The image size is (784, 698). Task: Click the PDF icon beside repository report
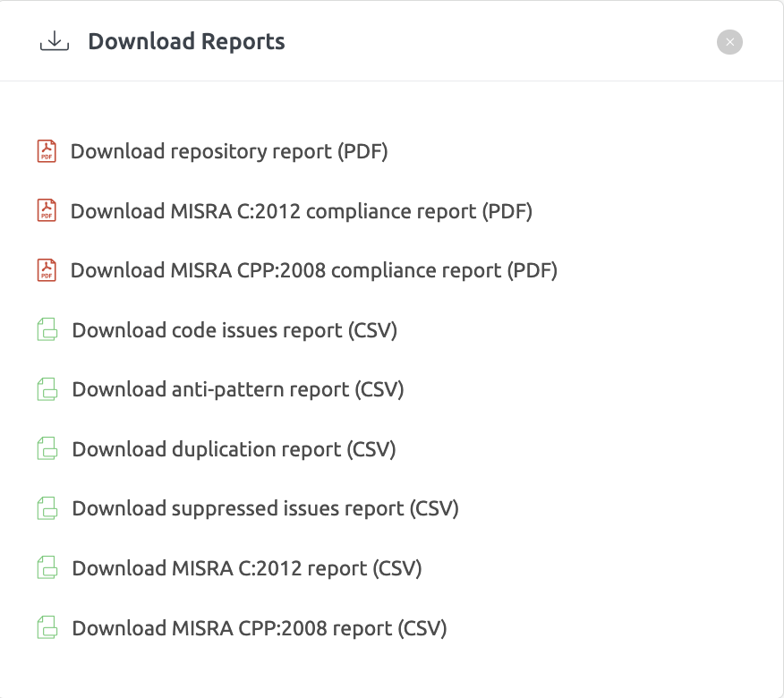tap(46, 151)
